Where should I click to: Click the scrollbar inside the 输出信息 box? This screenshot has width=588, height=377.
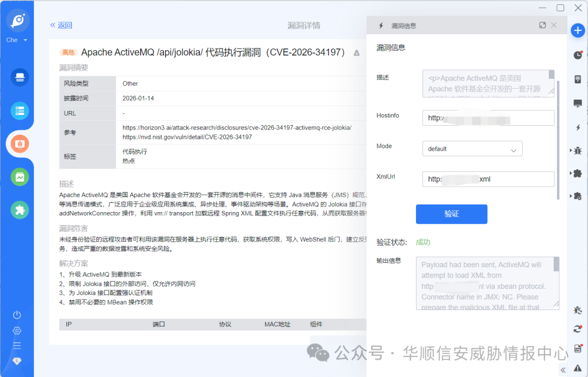click(556, 264)
